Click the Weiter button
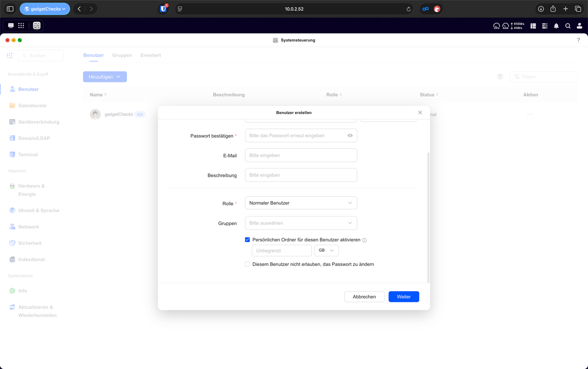Screen dimensions: 588x369 [x=403, y=297]
